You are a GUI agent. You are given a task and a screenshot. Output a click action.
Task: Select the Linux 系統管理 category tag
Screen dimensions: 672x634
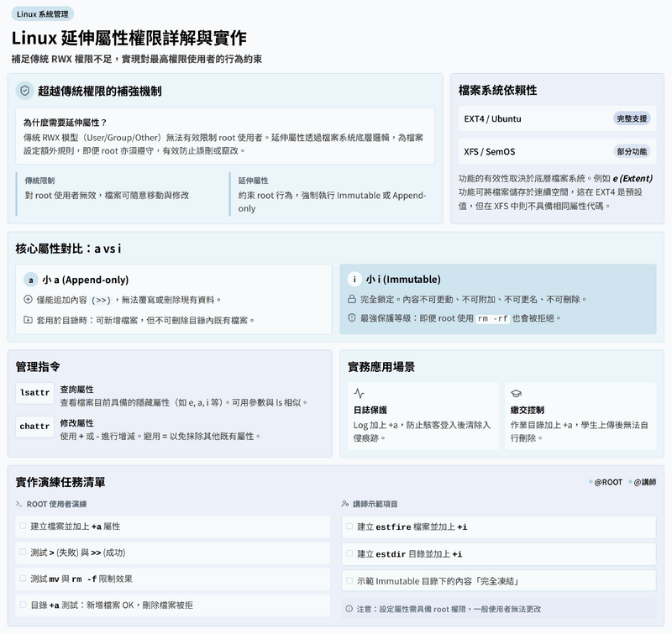click(x=43, y=13)
